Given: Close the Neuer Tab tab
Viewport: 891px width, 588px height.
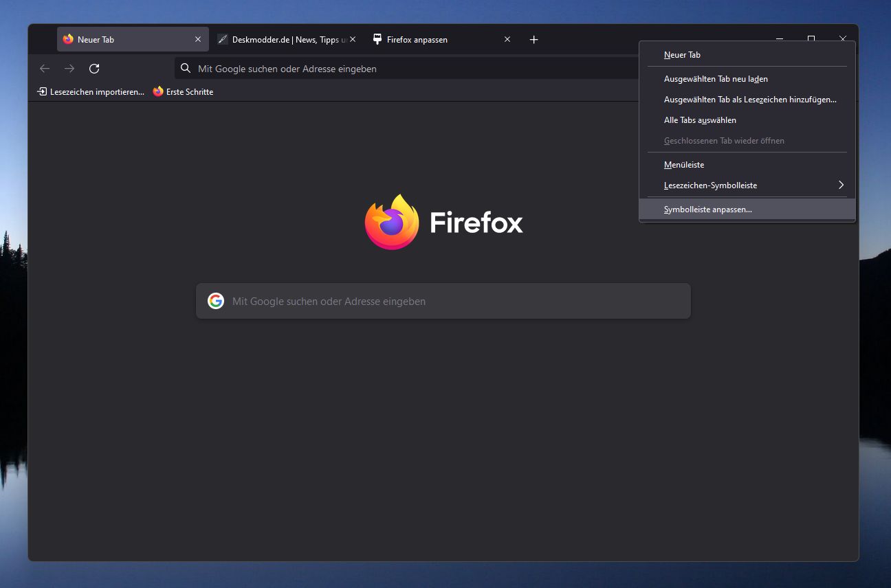Looking at the screenshot, I should tap(198, 40).
